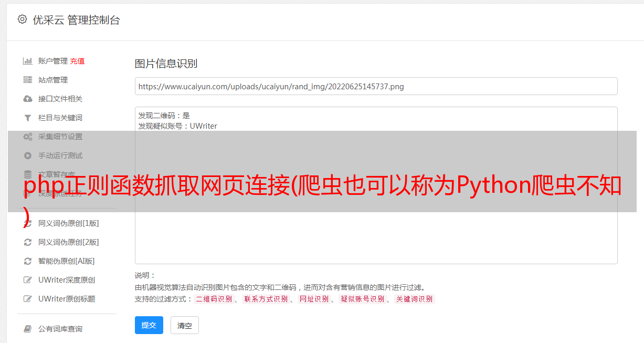Click the edit icon for UWriter原创标题
This screenshot has width=644, height=343.
pyautogui.click(x=28, y=299)
